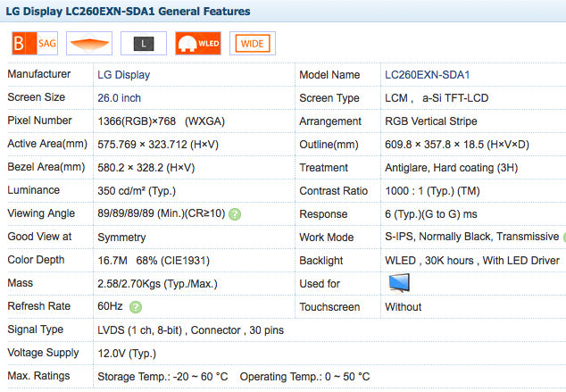The width and height of the screenshot is (566, 392).
Task: Select the '350 cd/m² (Typ.)' luminance value
Action: click(x=137, y=190)
